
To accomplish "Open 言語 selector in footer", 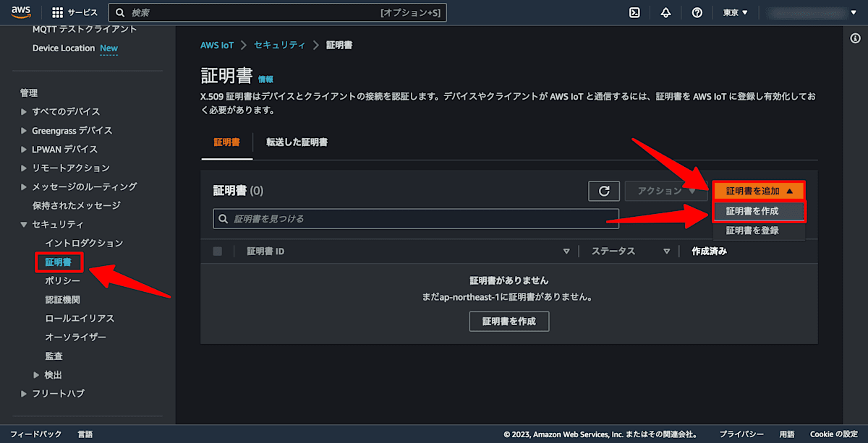I will pos(85,434).
